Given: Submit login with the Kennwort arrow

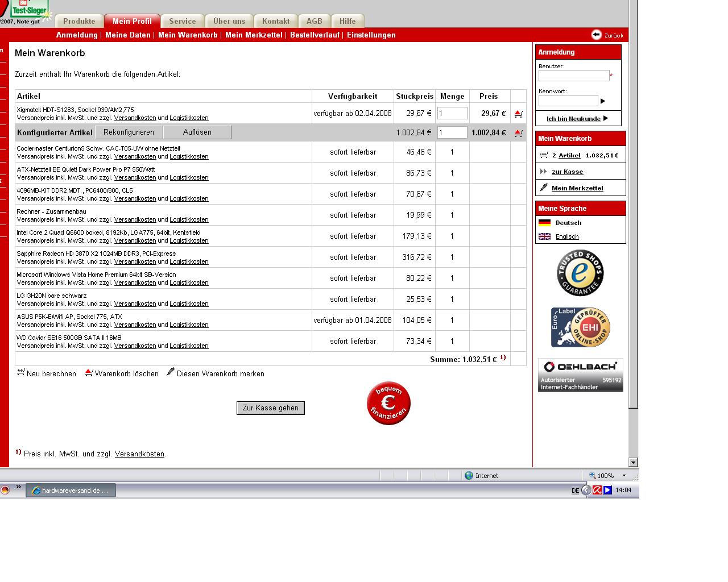Looking at the screenshot, I should [603, 101].
